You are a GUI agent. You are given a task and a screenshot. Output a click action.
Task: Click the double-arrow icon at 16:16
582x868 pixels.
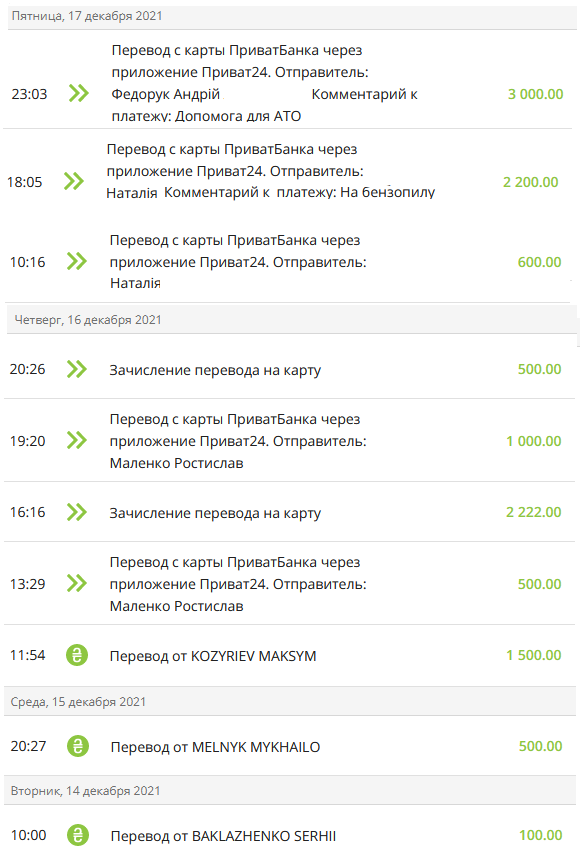(77, 512)
